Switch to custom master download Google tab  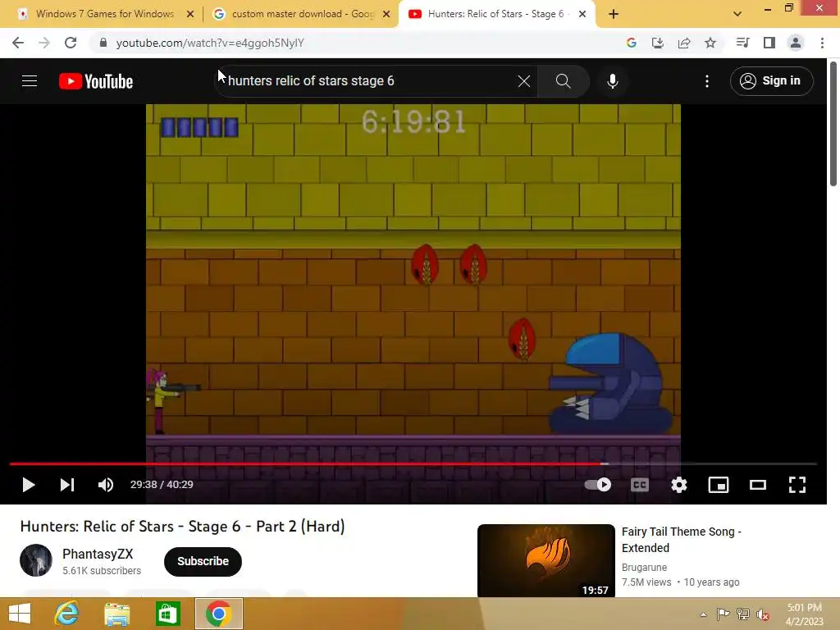pyautogui.click(x=303, y=14)
